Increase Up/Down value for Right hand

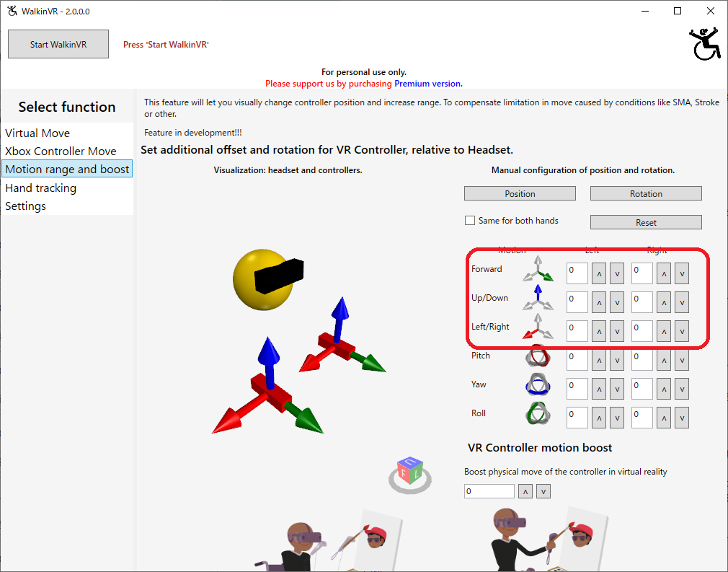click(x=664, y=302)
